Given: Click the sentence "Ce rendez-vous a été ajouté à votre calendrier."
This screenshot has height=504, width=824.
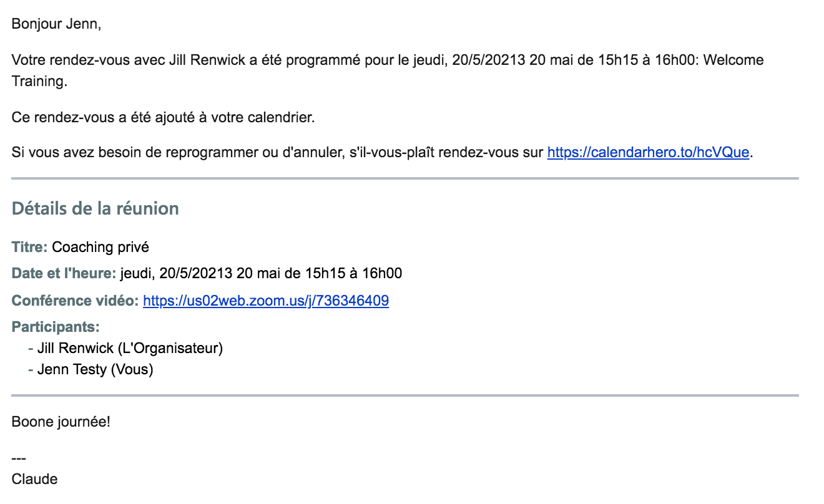Looking at the screenshot, I should pos(163,117).
